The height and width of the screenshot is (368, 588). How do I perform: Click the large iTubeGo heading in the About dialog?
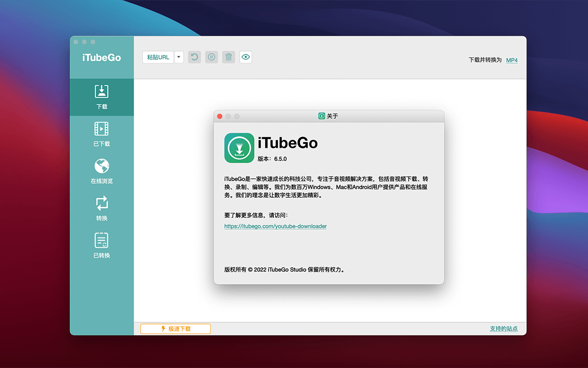tap(288, 143)
